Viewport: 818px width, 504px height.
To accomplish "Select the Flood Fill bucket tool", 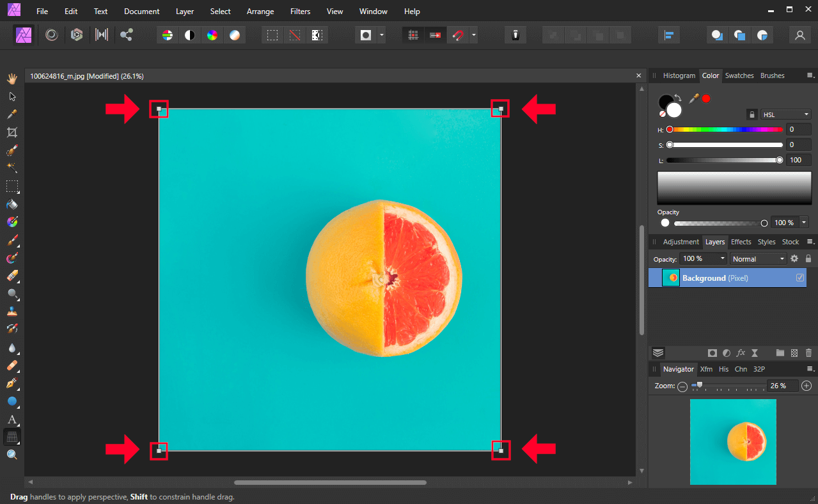I will 12,205.
